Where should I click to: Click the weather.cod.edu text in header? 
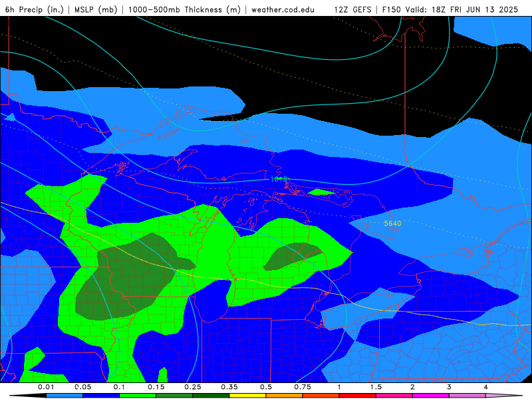pos(283,9)
